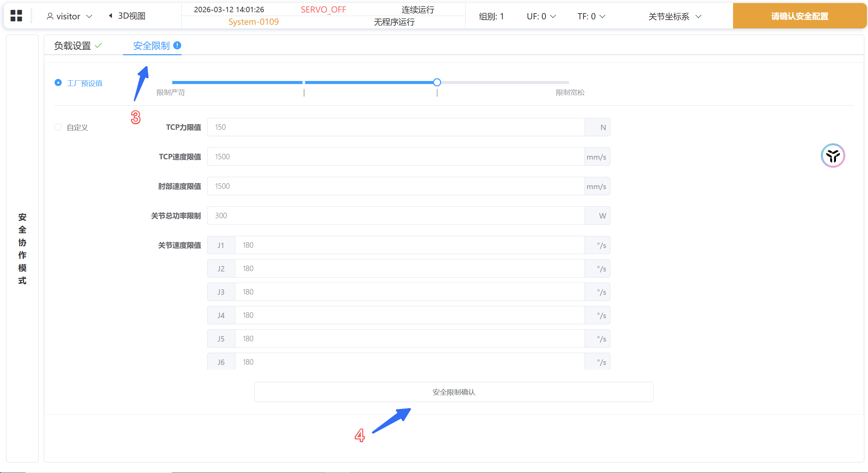Collapse 3D视图 using the left triangle icon
The width and height of the screenshot is (868, 473).
coord(111,16)
